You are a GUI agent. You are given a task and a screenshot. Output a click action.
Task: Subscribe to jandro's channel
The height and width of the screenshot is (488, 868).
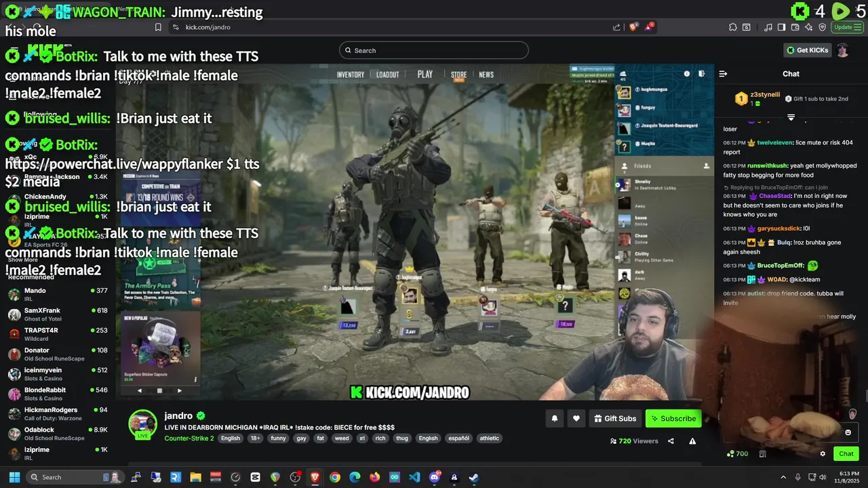pos(673,419)
